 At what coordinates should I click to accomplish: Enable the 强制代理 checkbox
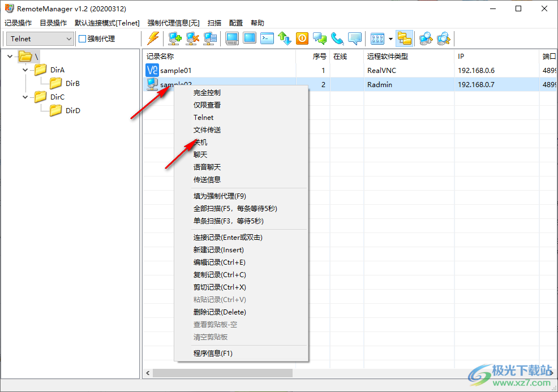[82, 39]
